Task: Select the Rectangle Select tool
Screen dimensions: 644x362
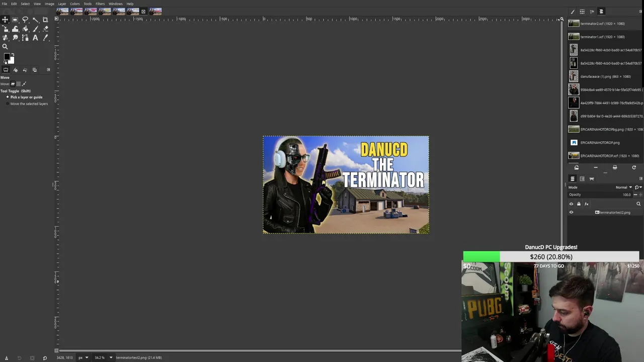Action: [x=15, y=20]
